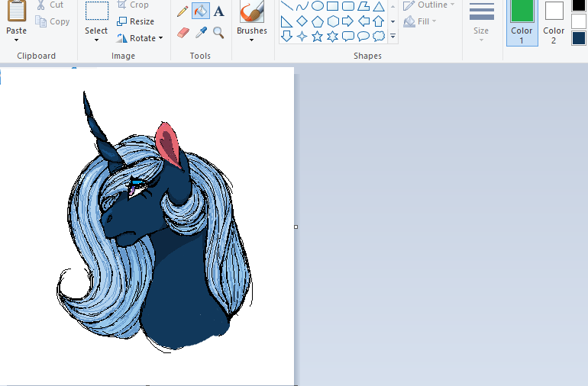
Task: Select the Text tool
Action: point(219,11)
